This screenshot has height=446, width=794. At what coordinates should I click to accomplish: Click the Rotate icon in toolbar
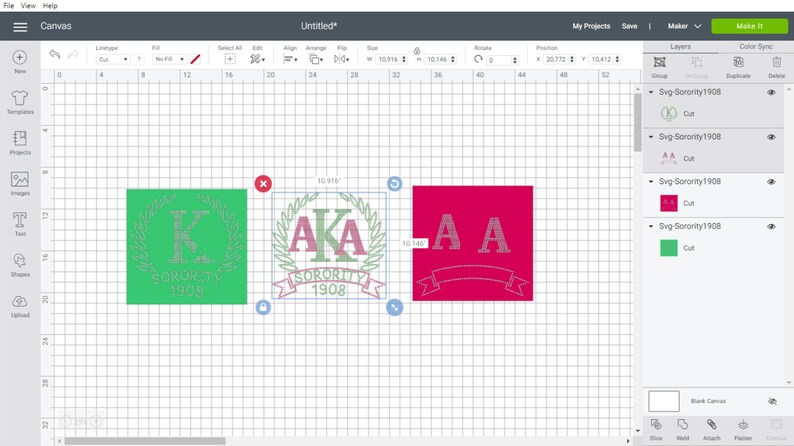(x=478, y=59)
